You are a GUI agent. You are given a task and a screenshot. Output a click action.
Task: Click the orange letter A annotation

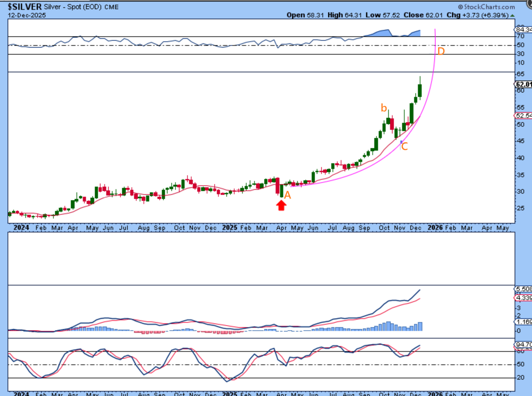[287, 195]
